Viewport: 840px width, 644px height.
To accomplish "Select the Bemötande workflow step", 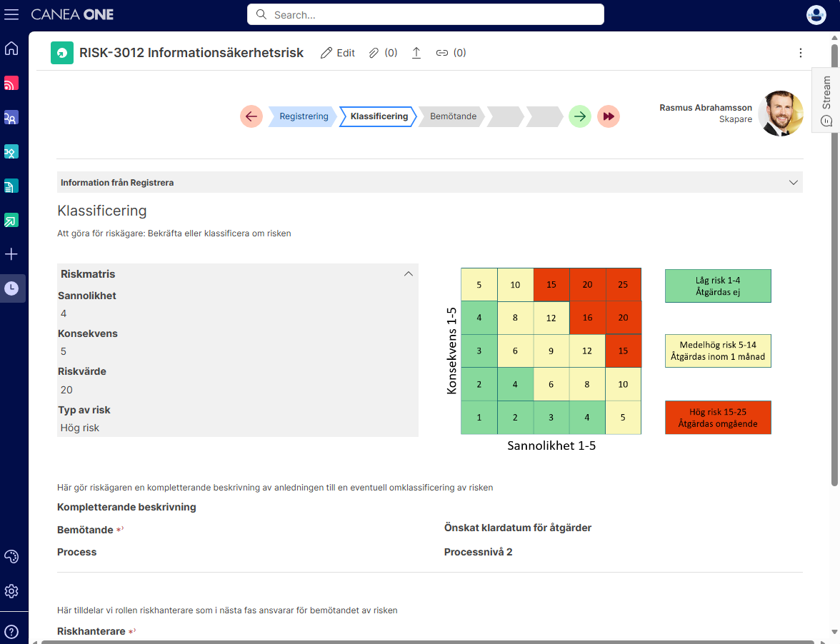I will click(452, 116).
